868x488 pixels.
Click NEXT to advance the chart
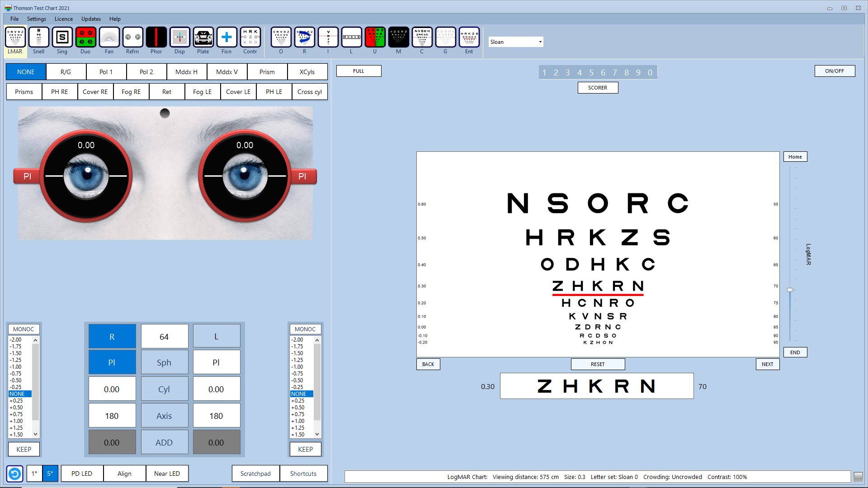pos(767,364)
